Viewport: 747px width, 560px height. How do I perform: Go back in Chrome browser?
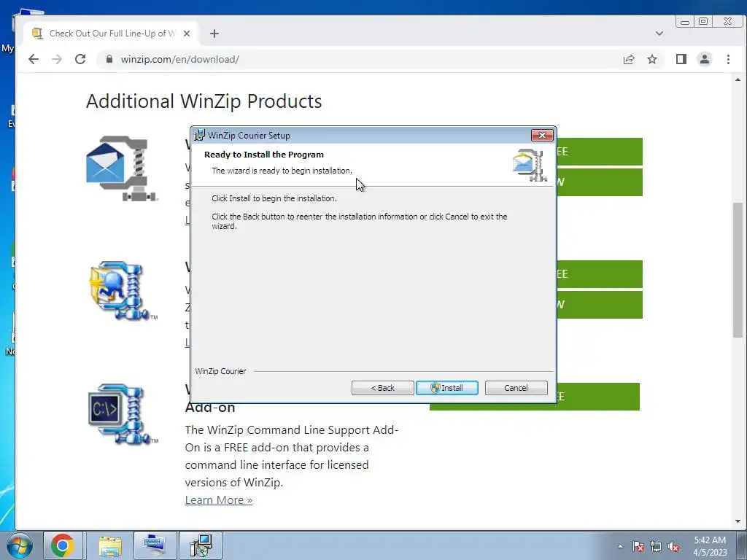point(34,59)
